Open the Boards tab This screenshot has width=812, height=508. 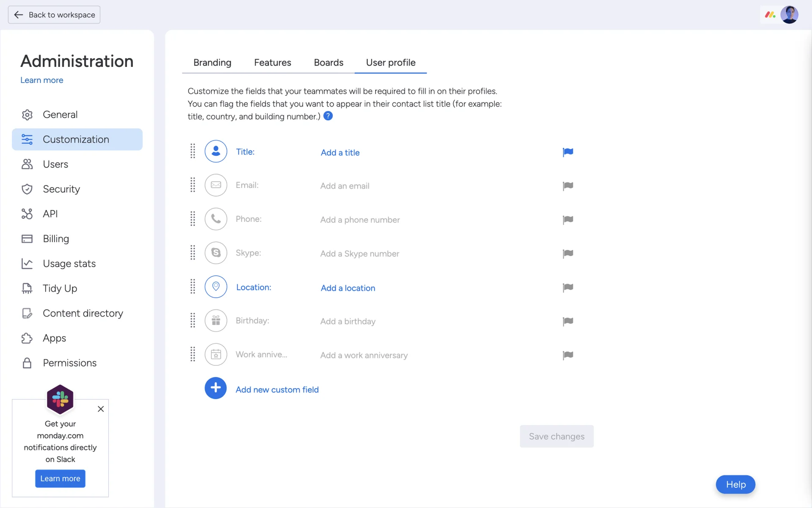click(328, 63)
